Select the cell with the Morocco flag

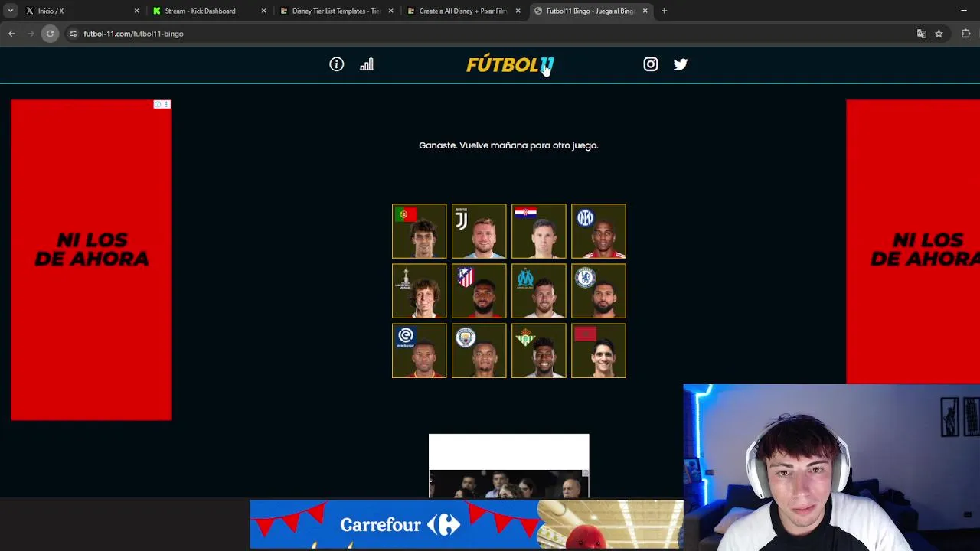point(598,350)
